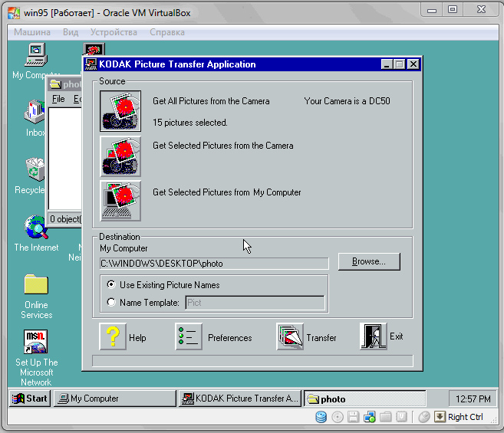504x433 pixels.
Task: Open the Машина menu in VirtualBox
Action: tap(32, 32)
